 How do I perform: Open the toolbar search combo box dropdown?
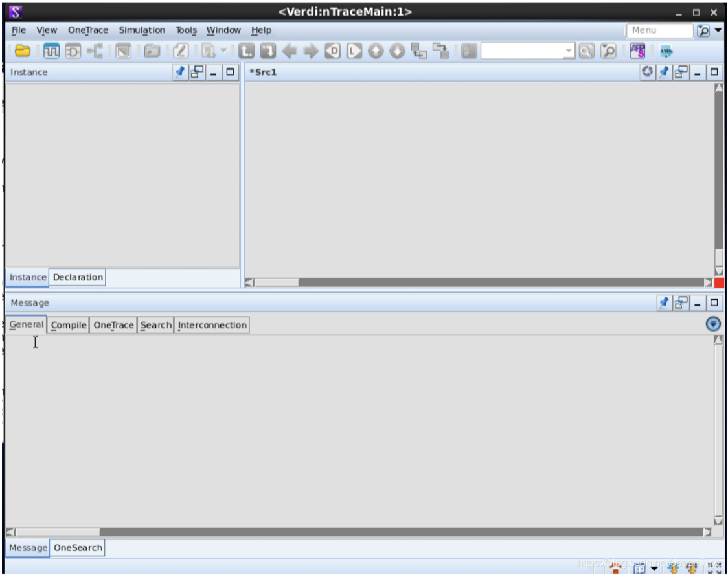pos(569,51)
